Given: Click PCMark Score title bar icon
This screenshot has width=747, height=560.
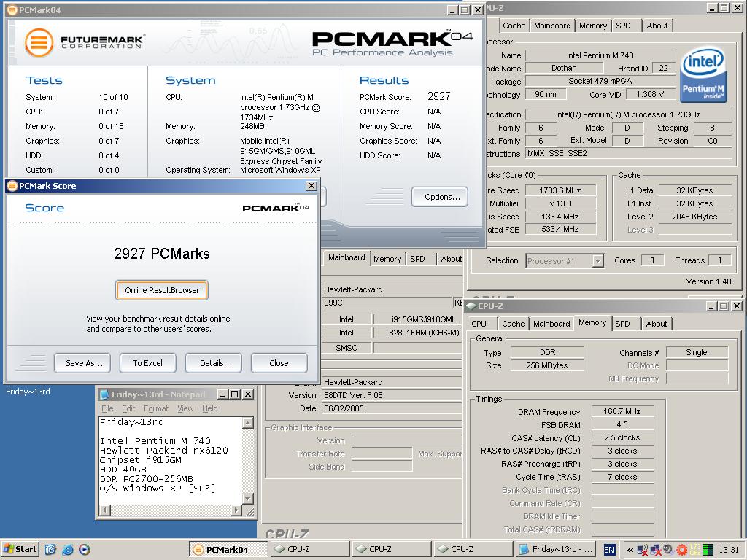Looking at the screenshot, I should tap(12, 186).
